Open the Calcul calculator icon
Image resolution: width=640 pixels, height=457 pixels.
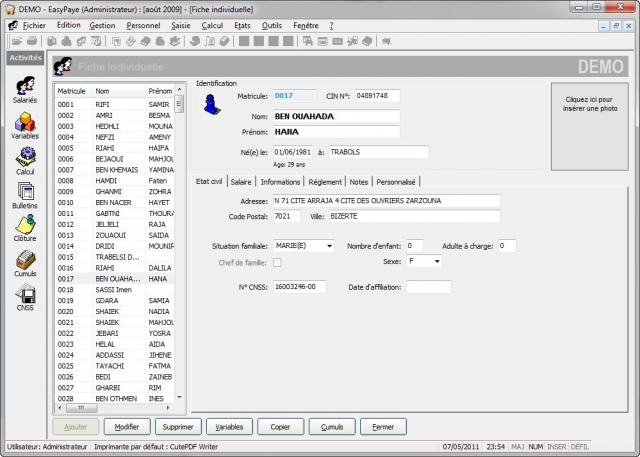pos(25,158)
